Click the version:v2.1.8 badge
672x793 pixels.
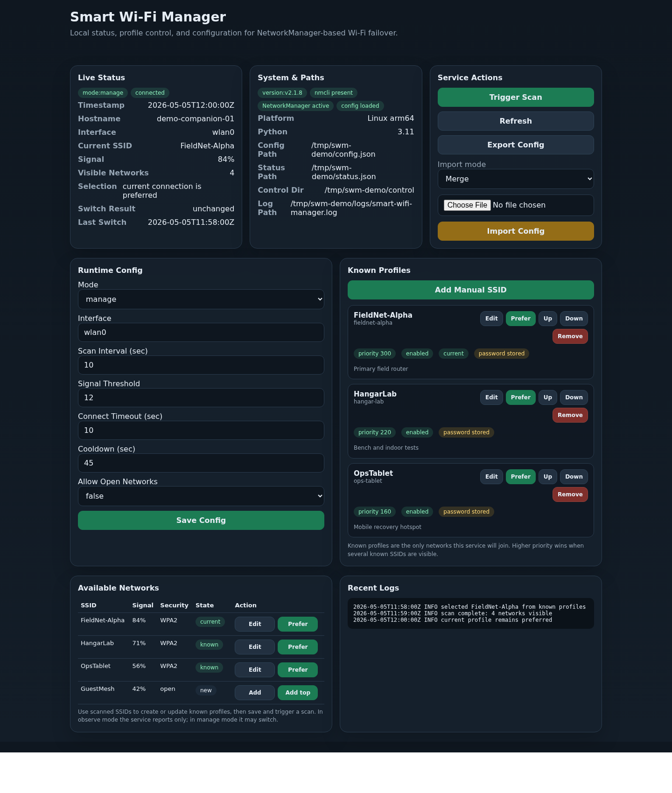point(282,93)
